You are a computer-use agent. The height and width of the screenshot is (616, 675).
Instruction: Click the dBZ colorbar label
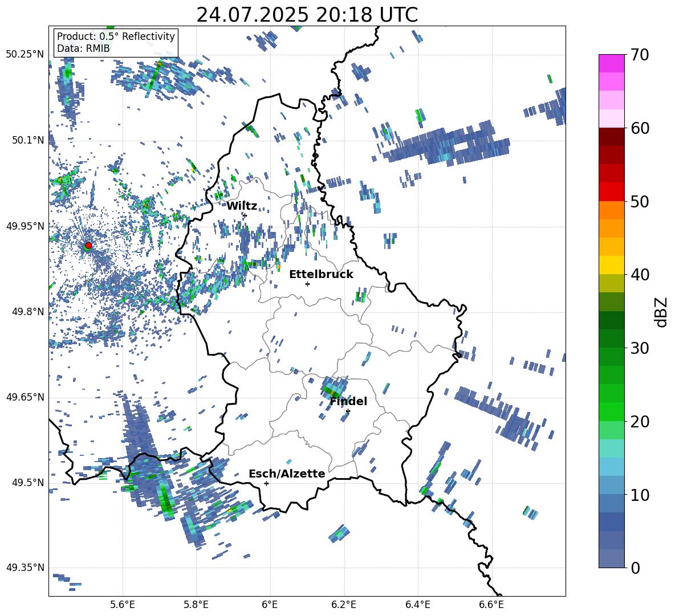click(x=661, y=312)
